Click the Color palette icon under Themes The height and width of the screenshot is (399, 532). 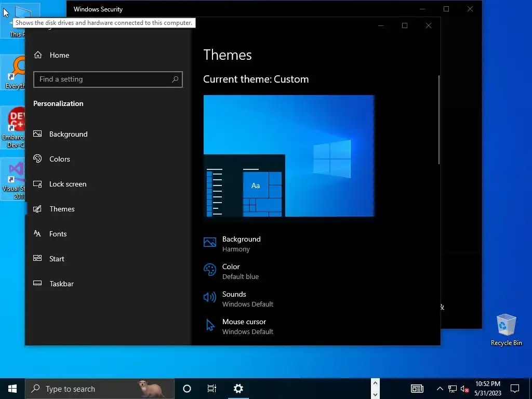tap(210, 270)
